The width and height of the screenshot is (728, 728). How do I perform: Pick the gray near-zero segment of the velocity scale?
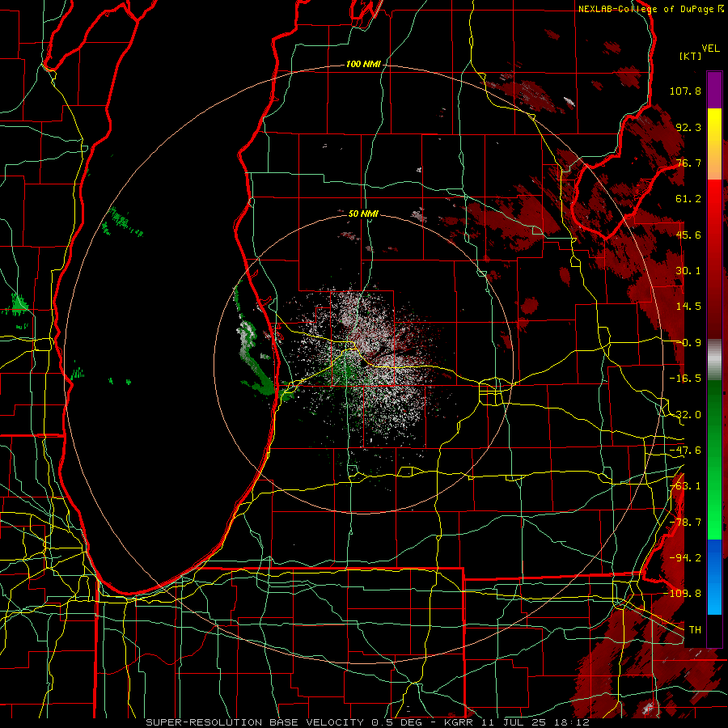coord(714,358)
